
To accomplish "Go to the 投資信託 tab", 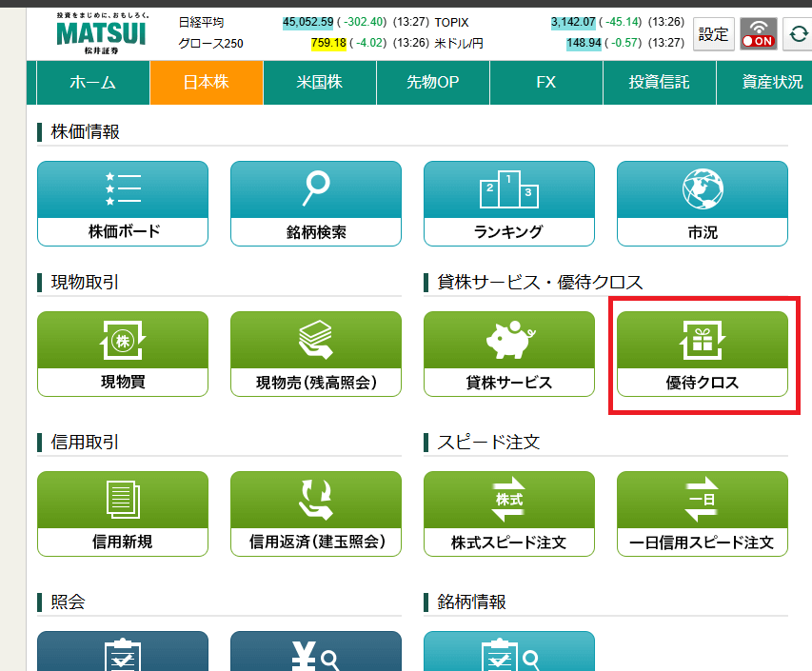I will click(x=659, y=83).
